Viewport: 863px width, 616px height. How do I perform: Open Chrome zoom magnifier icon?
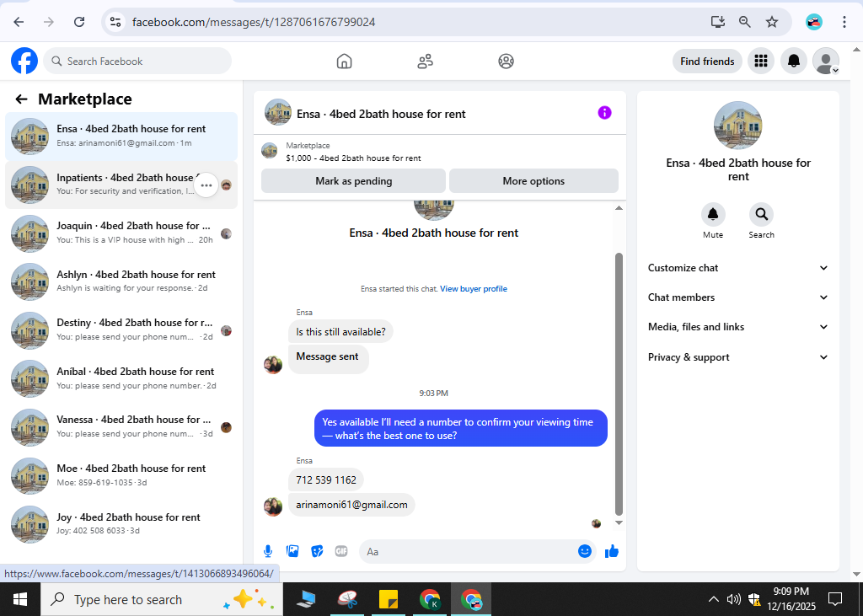coord(745,22)
